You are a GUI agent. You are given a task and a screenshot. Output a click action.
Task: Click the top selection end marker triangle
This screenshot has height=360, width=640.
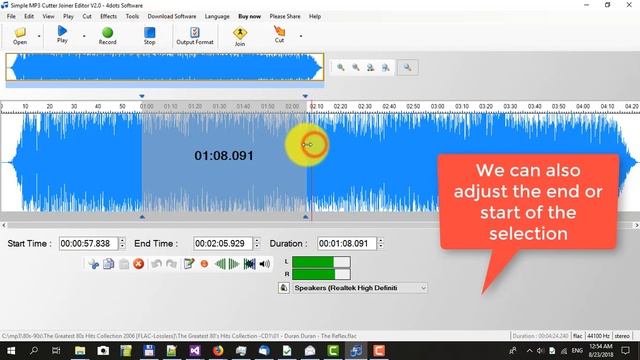point(305,96)
